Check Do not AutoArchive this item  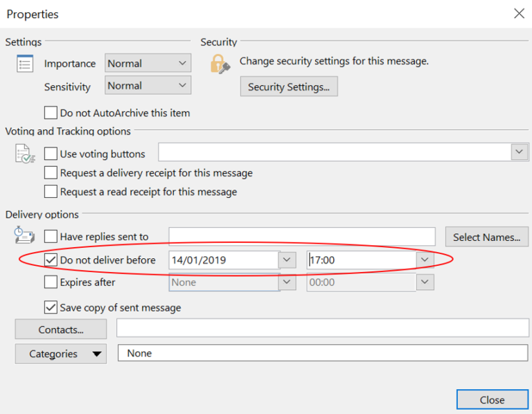pos(51,113)
